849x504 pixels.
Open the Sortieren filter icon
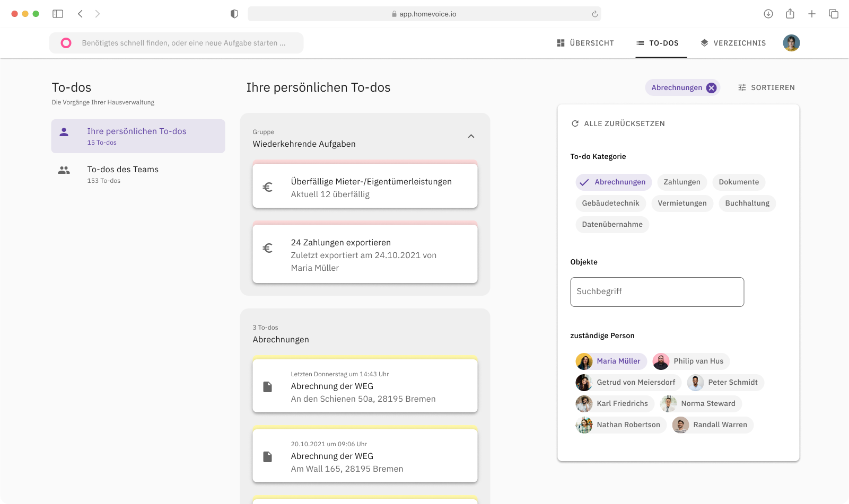pos(742,87)
